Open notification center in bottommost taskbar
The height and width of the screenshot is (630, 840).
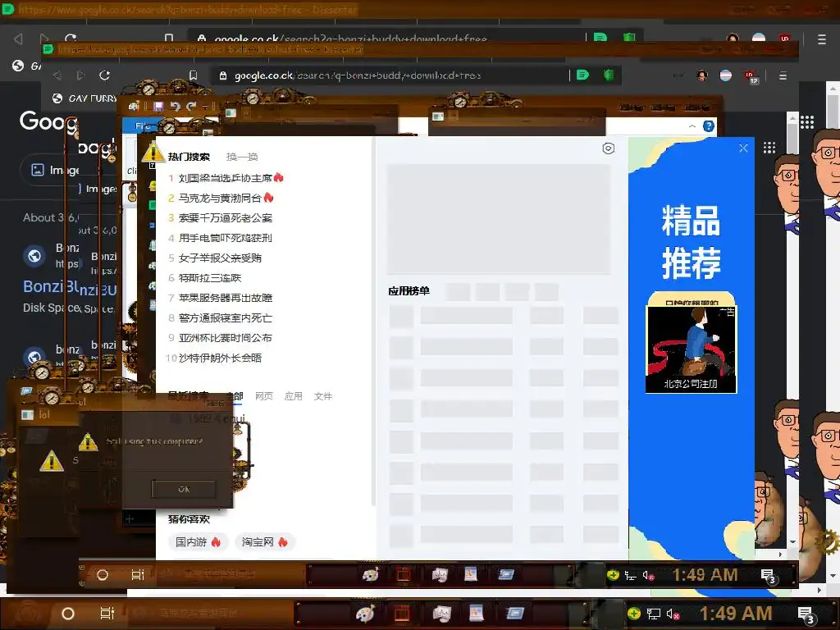[x=806, y=614]
